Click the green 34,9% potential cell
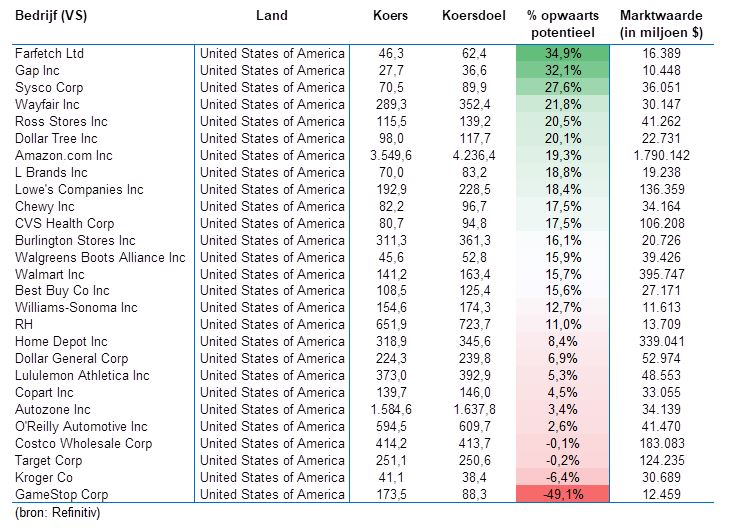 pyautogui.click(x=560, y=53)
